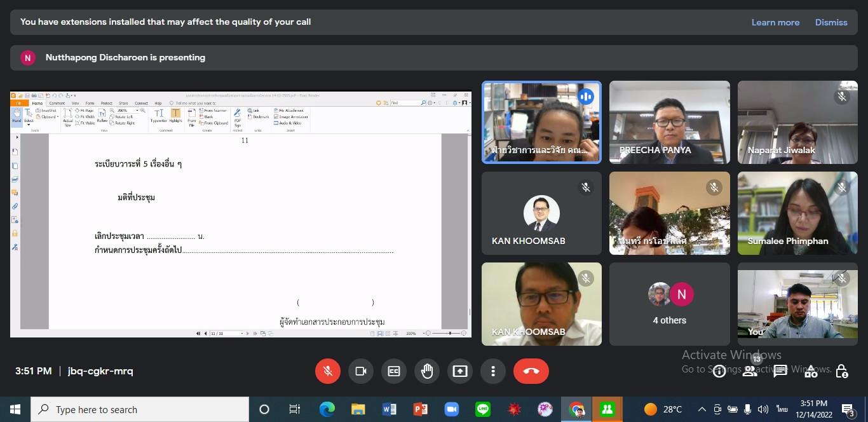Leave the call with red hang-up button

tap(531, 371)
